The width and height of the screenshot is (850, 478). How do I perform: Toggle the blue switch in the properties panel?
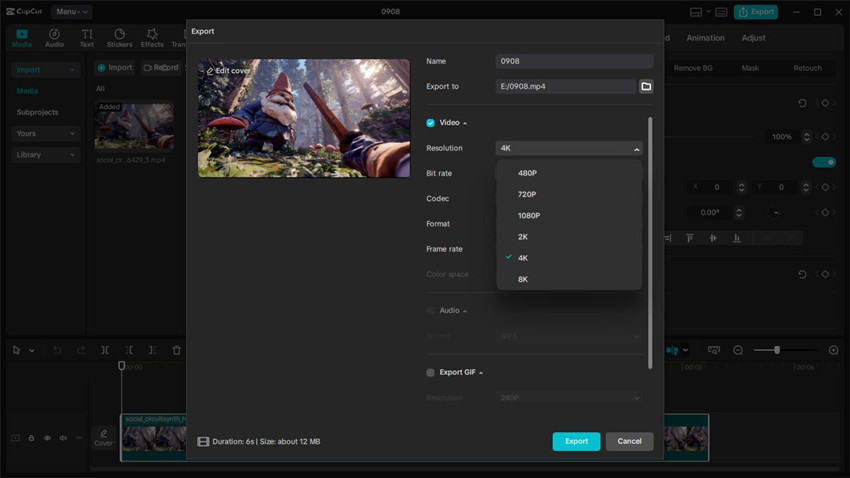pyautogui.click(x=823, y=162)
